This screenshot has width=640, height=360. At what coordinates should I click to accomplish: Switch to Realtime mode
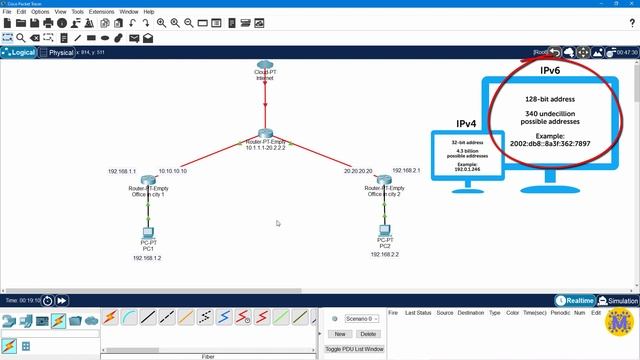click(575, 300)
